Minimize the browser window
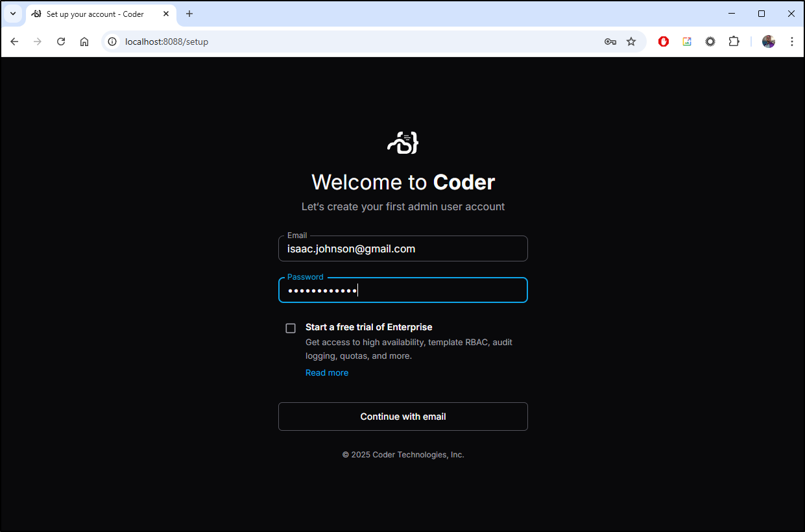The image size is (805, 532). 732,14
